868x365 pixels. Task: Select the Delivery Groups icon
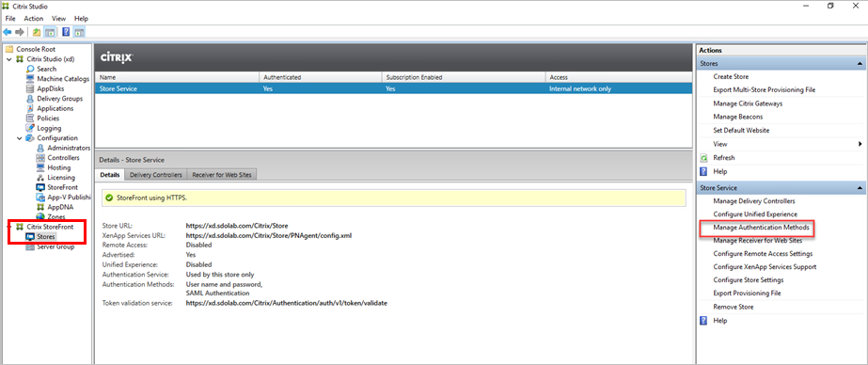click(31, 99)
